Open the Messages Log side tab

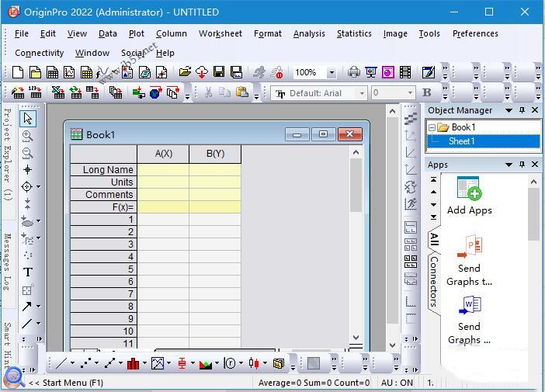tap(7, 262)
